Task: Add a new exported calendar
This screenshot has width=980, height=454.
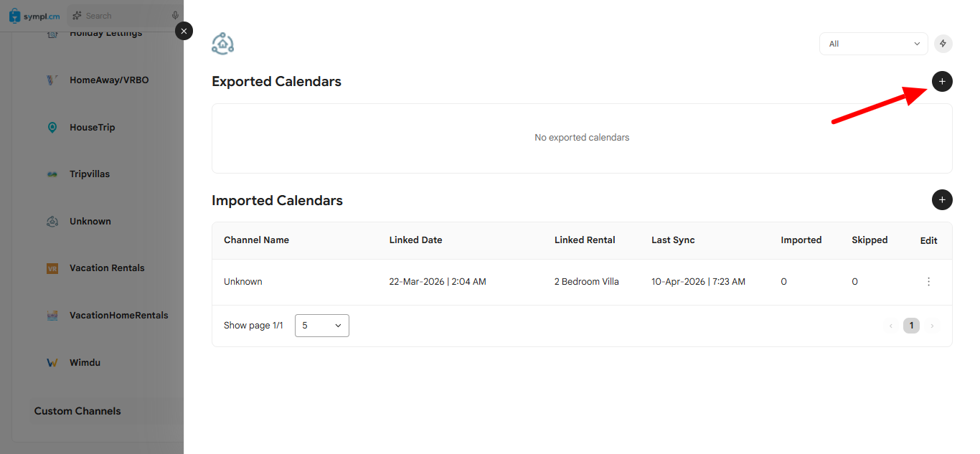Action: [942, 82]
